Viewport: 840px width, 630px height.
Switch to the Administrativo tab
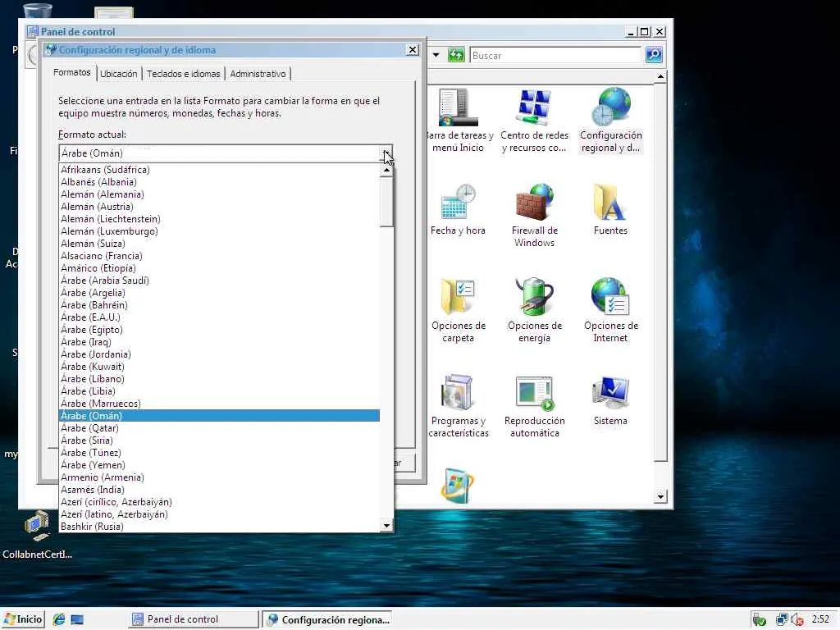coord(258,74)
